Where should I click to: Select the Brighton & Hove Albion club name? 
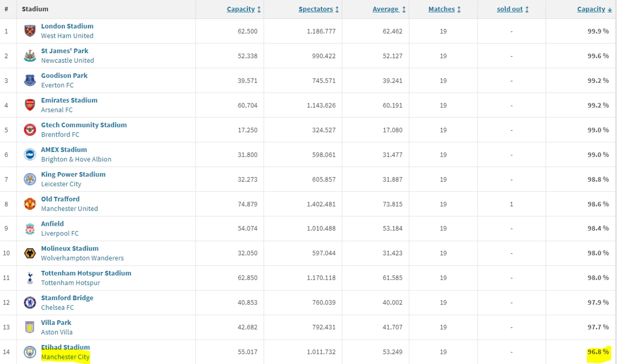coord(76,159)
